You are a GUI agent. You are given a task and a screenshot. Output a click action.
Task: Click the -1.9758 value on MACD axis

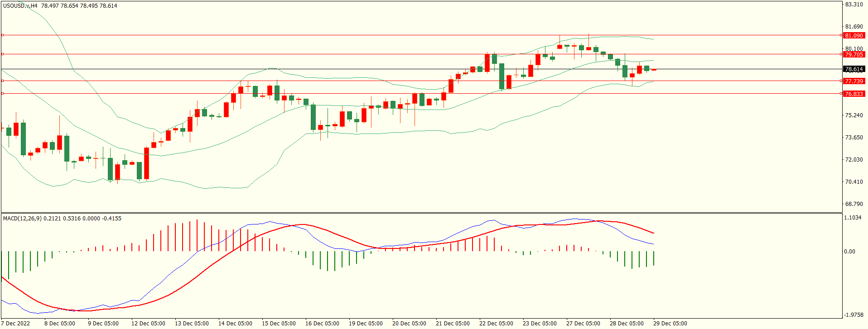pyautogui.click(x=854, y=315)
